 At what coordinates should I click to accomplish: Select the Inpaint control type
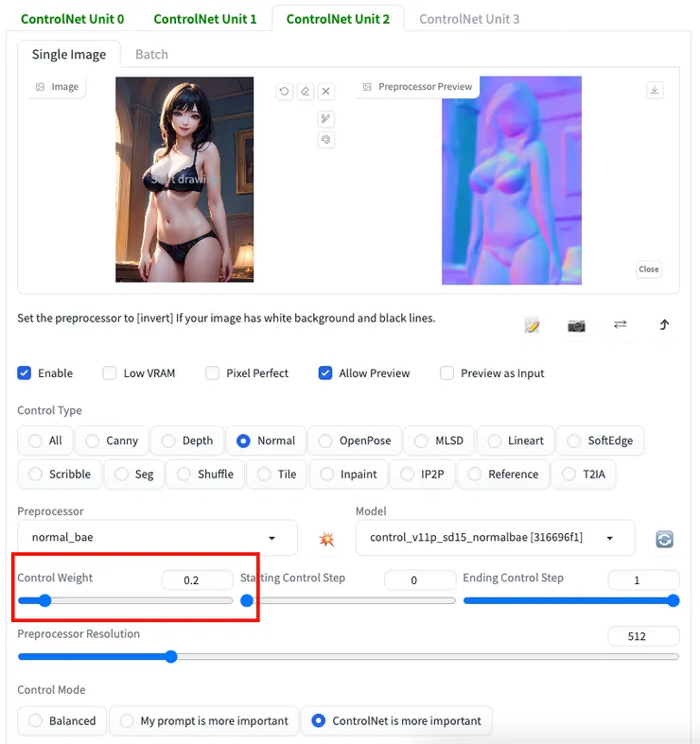(348, 474)
